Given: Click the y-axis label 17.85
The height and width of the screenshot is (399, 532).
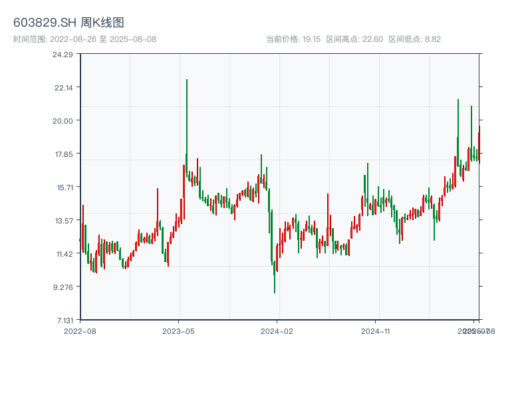Looking at the screenshot, I should pos(64,154).
